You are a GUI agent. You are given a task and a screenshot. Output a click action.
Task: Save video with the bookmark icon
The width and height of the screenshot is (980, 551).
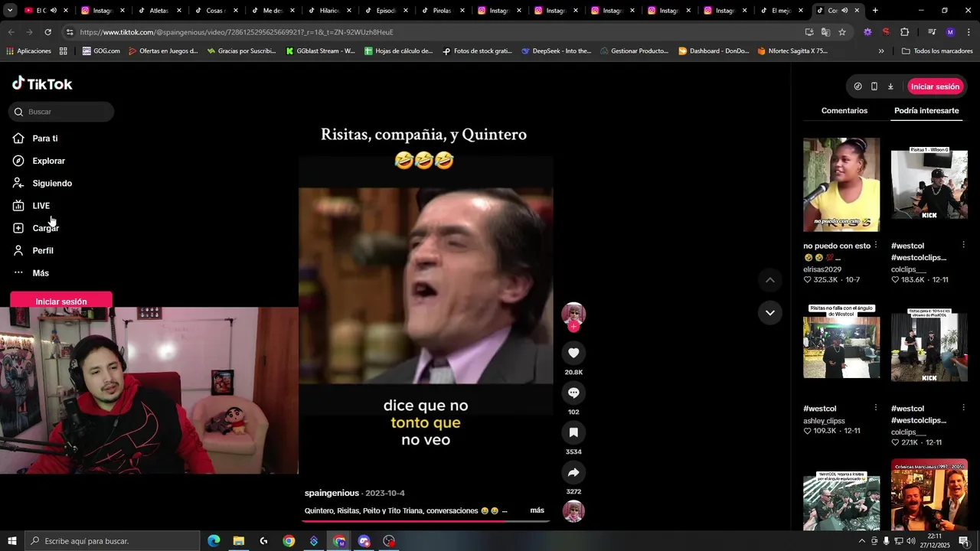(573, 432)
